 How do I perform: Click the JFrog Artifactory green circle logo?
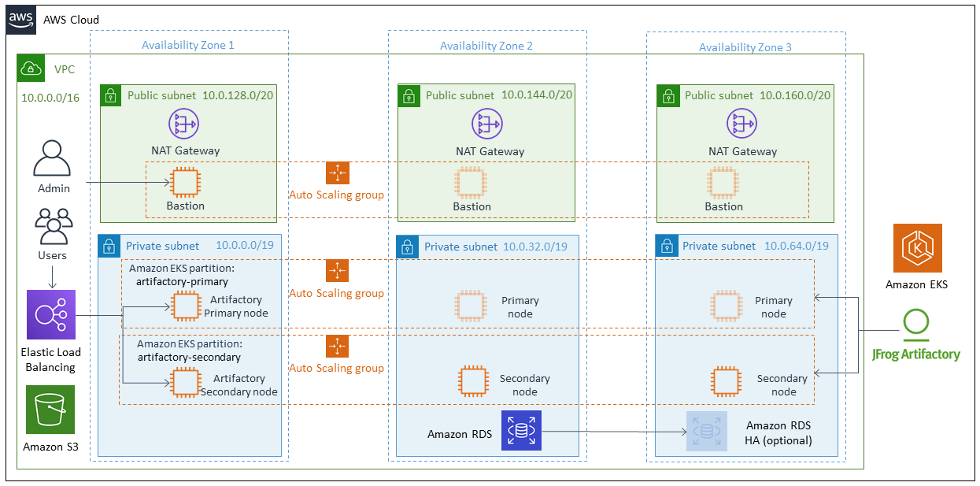click(x=916, y=324)
